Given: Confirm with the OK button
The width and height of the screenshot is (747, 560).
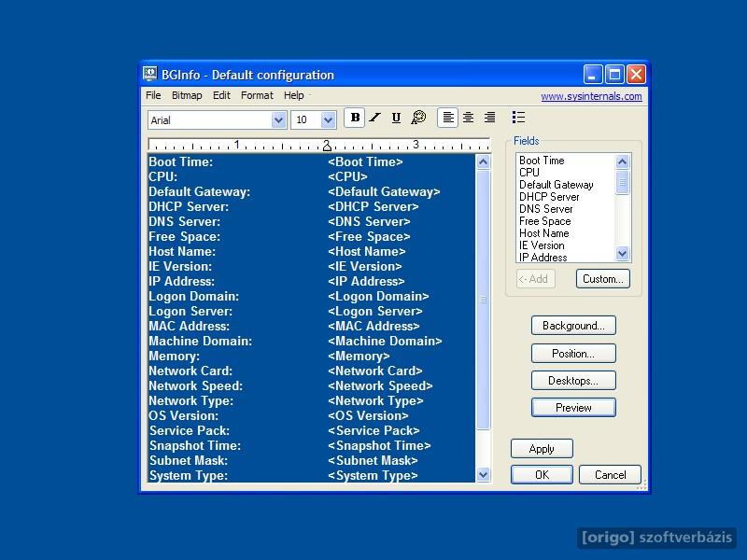Looking at the screenshot, I should (x=542, y=475).
